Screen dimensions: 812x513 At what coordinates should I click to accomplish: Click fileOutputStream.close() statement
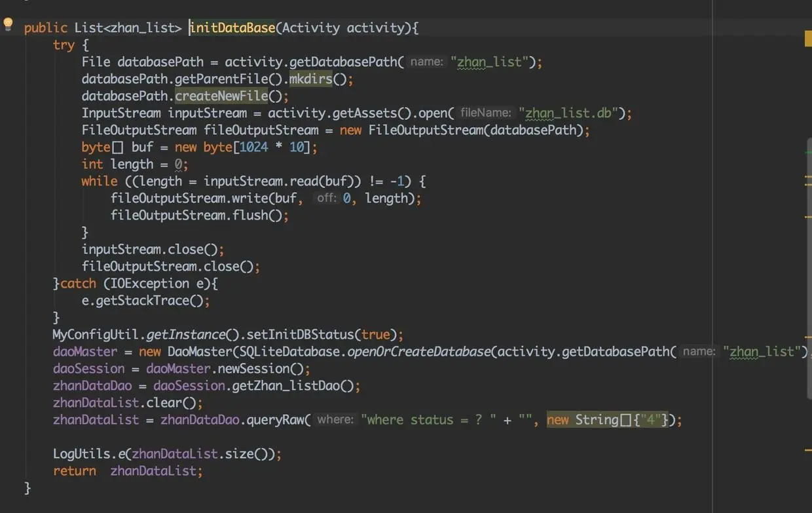point(171,266)
